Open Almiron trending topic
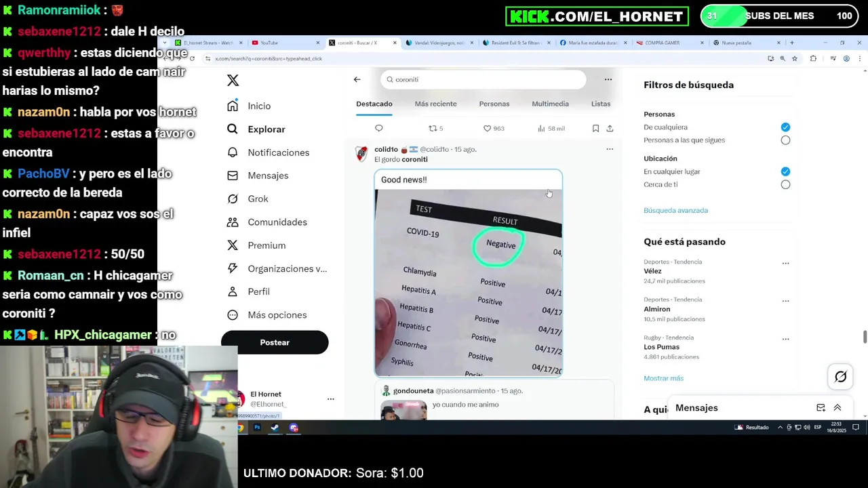868x488 pixels. pyautogui.click(x=656, y=309)
